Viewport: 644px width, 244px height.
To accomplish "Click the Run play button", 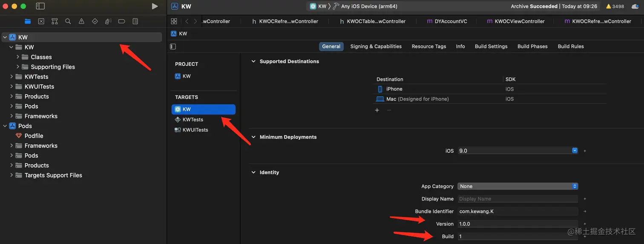I will pyautogui.click(x=155, y=6).
